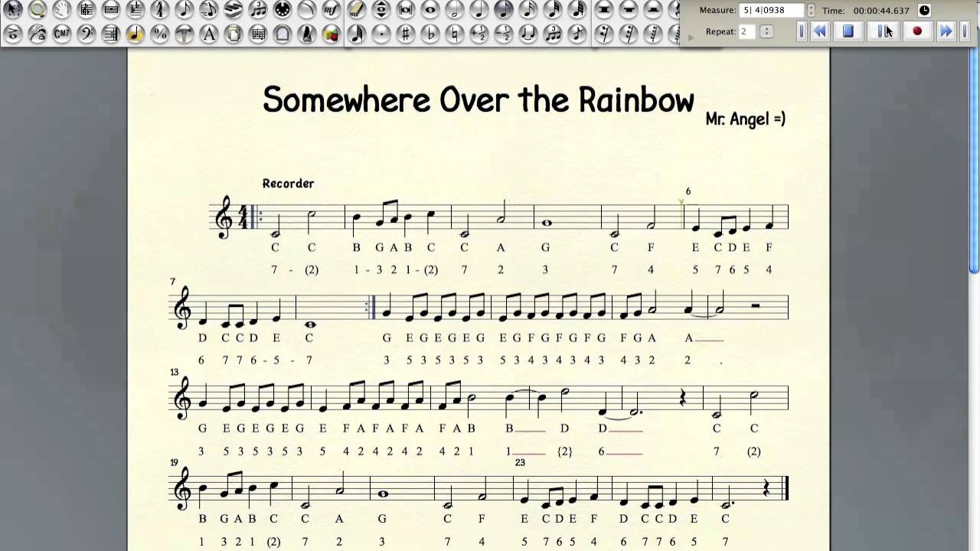Select the Staff tool
The image size is (980, 551).
87,9
